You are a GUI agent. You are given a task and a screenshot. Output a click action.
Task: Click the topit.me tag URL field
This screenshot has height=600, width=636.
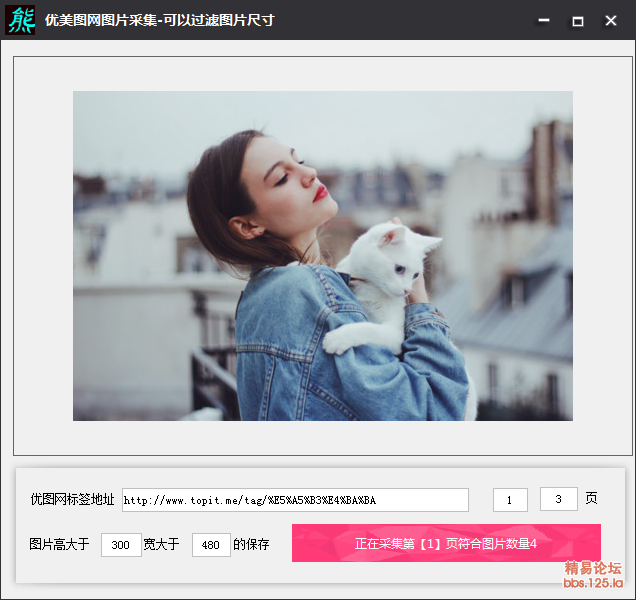[295, 500]
